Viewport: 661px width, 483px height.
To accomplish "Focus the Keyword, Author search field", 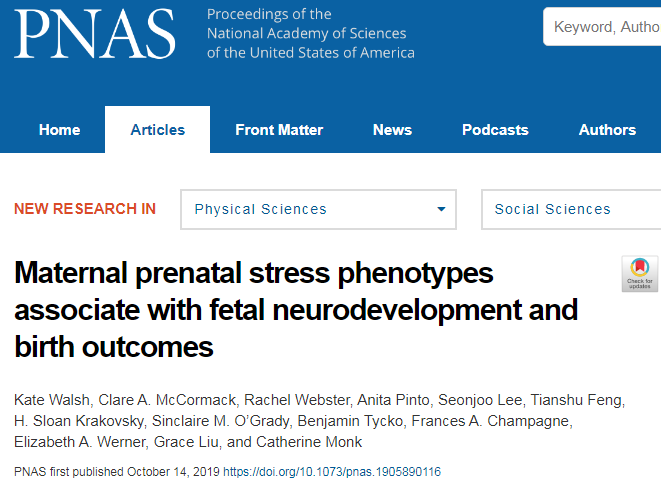I will click(602, 27).
